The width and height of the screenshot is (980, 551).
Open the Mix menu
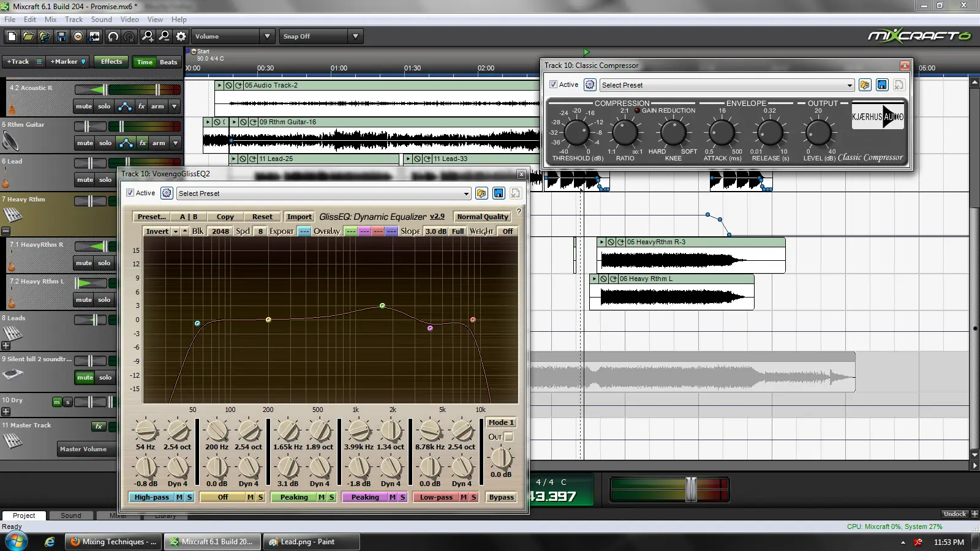(x=51, y=20)
